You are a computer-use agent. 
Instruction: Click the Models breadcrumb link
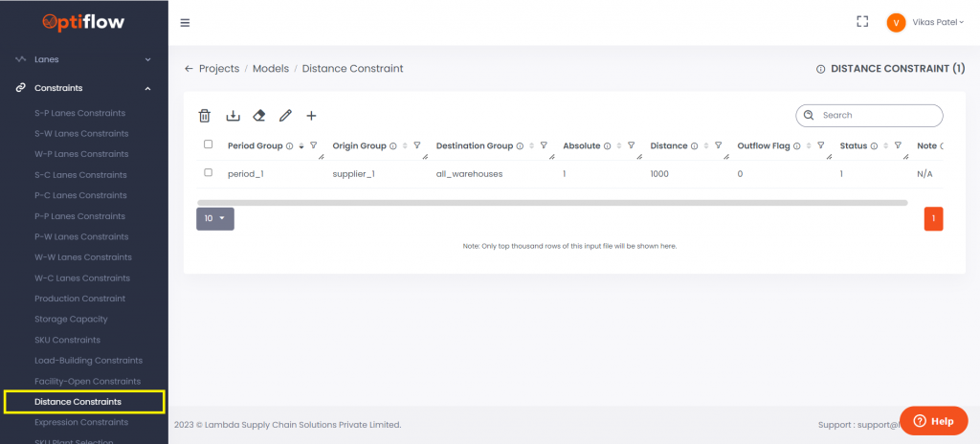pos(271,69)
